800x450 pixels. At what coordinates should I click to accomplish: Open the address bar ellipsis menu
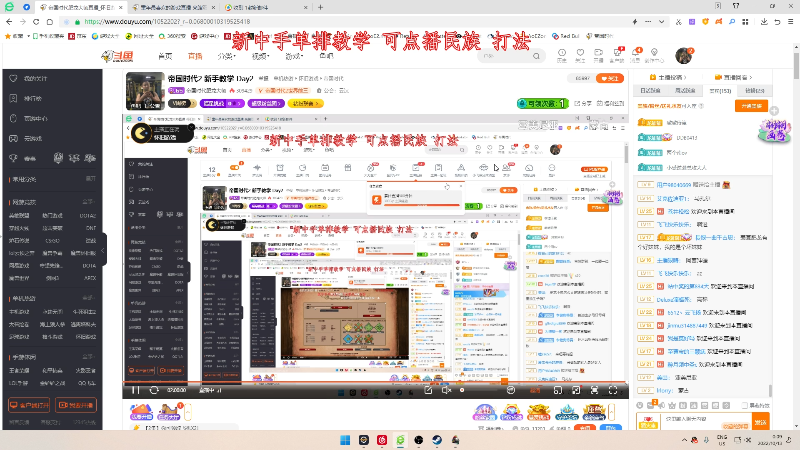[x=648, y=21]
